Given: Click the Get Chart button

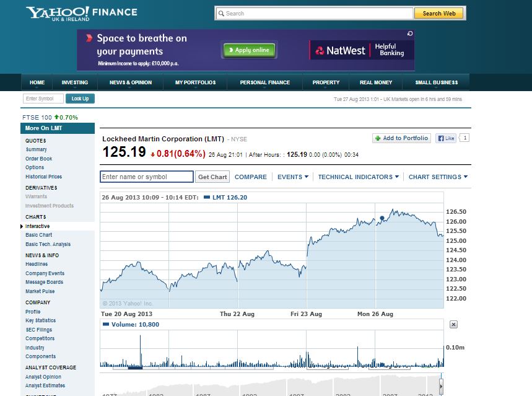Looking at the screenshot, I should (212, 177).
